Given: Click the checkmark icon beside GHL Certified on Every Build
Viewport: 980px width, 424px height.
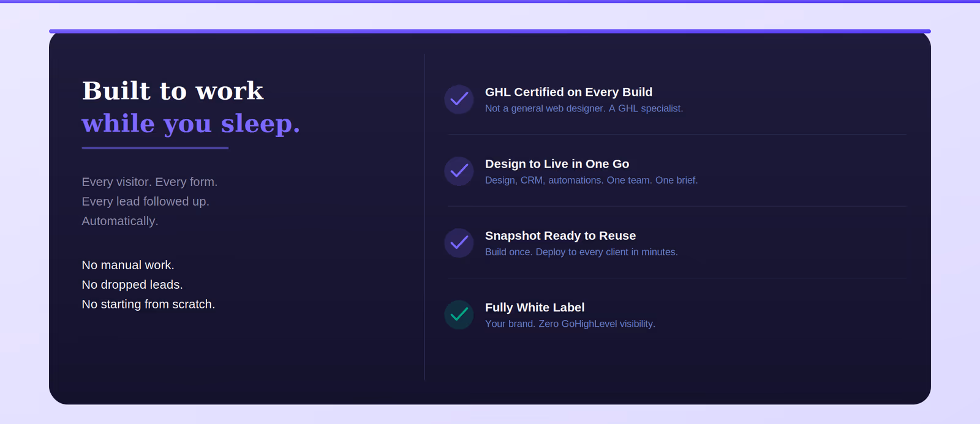Looking at the screenshot, I should click(459, 99).
